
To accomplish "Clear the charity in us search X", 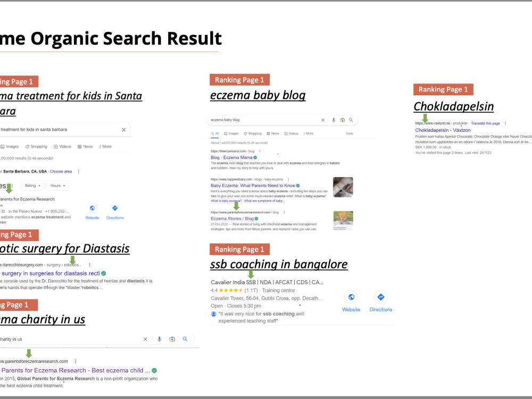I will 145,339.
